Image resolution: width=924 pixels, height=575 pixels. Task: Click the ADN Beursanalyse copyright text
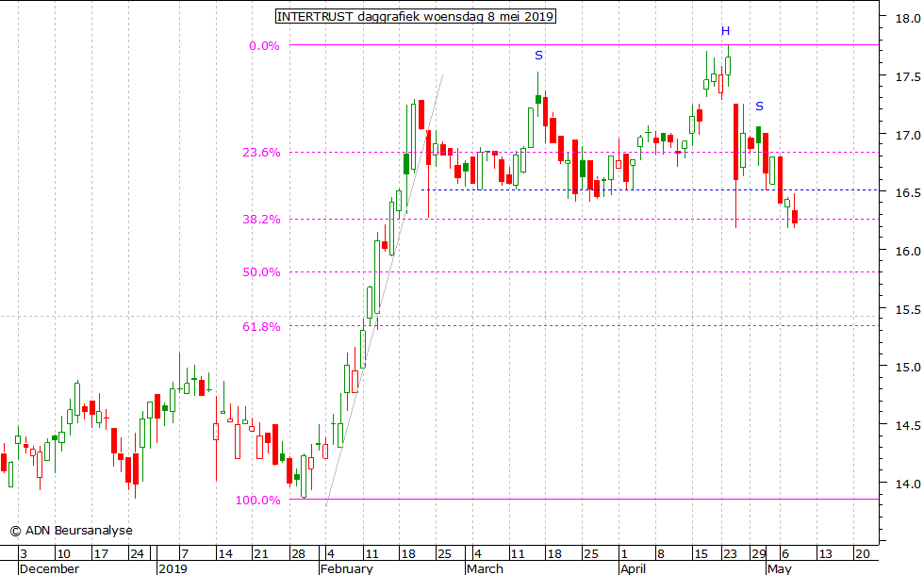tap(72, 531)
